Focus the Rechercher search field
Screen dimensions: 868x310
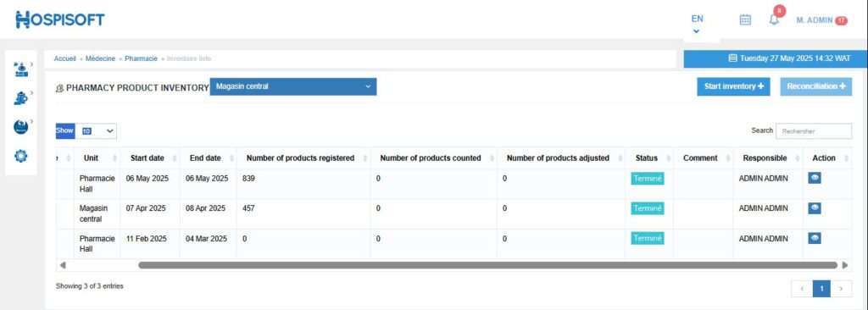click(x=814, y=131)
